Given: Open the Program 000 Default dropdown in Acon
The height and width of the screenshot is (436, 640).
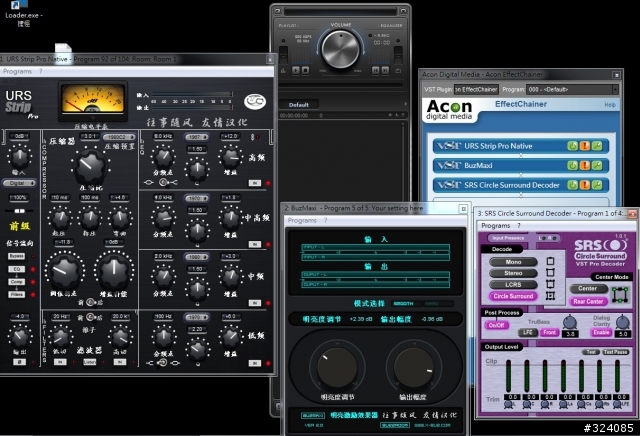Looking at the screenshot, I should 572,89.
